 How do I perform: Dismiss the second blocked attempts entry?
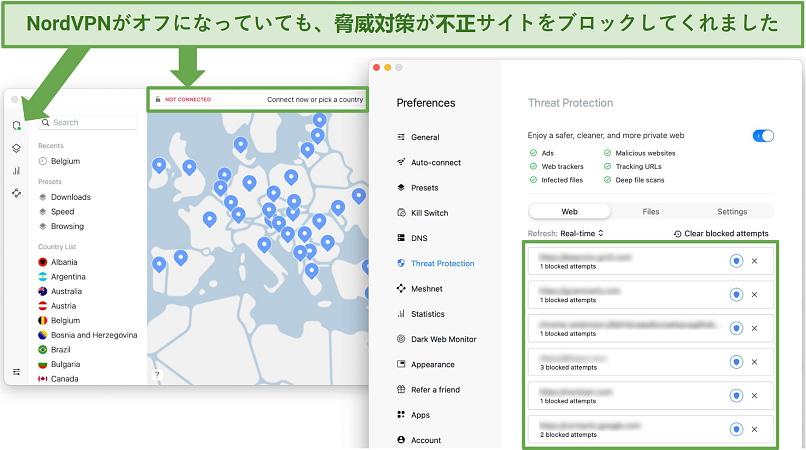(x=754, y=295)
